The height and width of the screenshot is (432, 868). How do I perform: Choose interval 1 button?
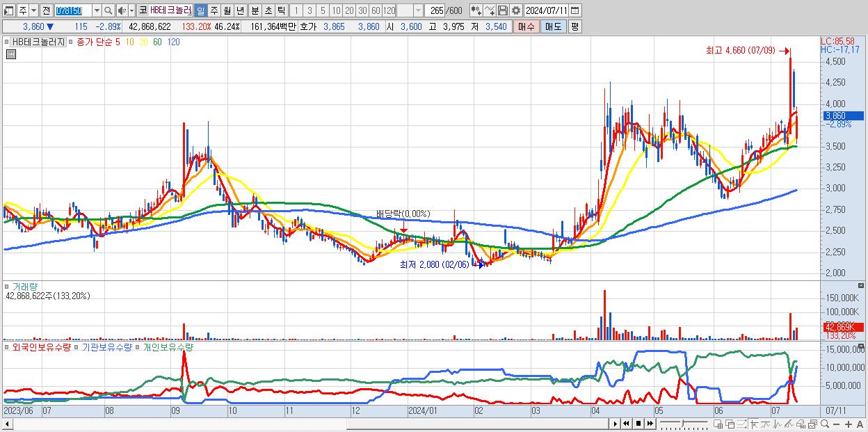point(297,10)
